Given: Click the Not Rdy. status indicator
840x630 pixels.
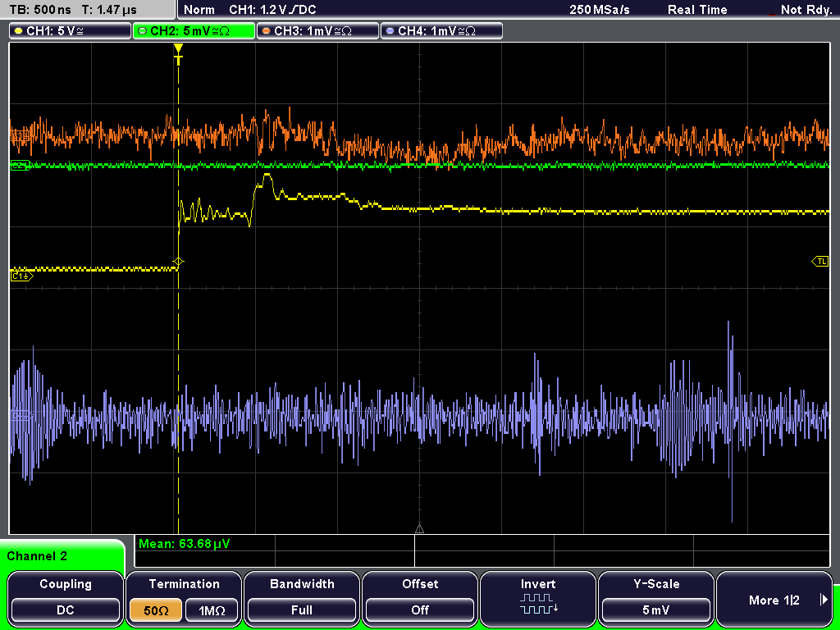Looking at the screenshot, I should click(x=806, y=10).
